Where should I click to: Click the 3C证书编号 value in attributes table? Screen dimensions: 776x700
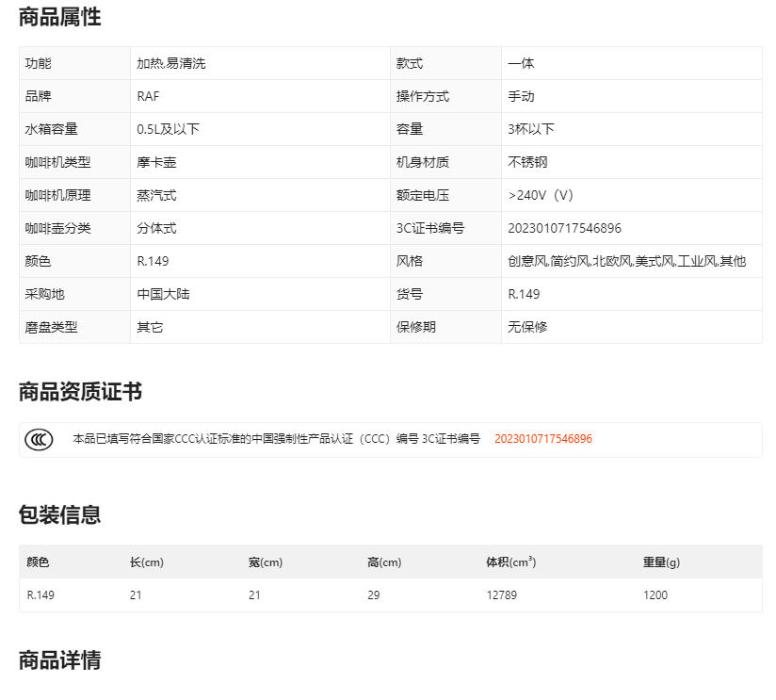coord(564,228)
